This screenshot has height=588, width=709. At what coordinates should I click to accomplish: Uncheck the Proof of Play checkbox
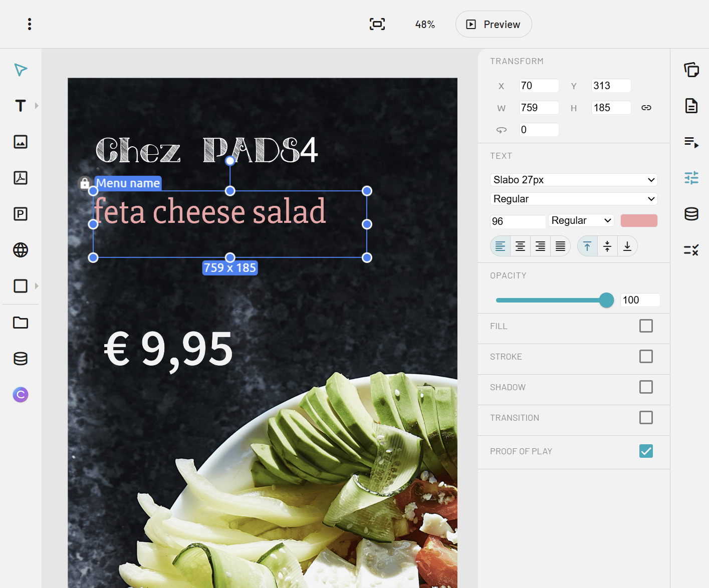pos(646,451)
